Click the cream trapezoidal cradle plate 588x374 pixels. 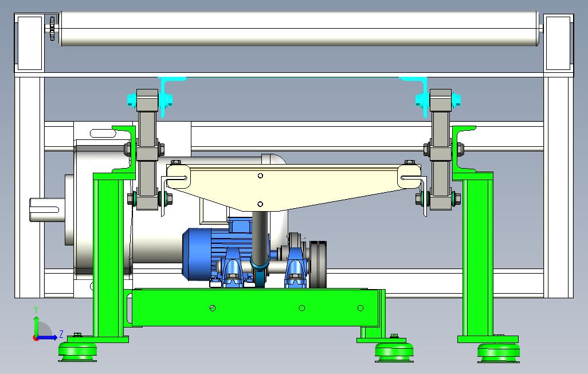pyautogui.click(x=293, y=186)
